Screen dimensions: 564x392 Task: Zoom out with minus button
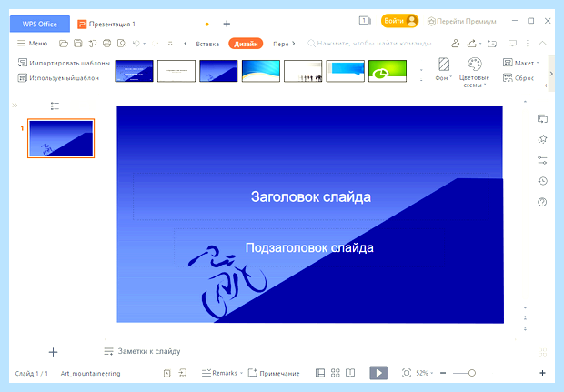click(443, 373)
